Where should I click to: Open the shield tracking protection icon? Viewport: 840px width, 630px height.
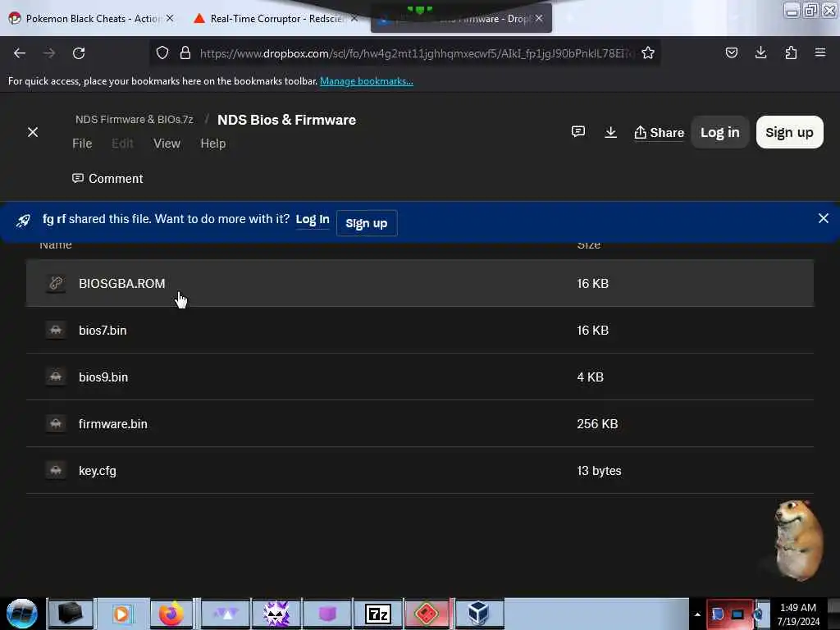click(162, 52)
